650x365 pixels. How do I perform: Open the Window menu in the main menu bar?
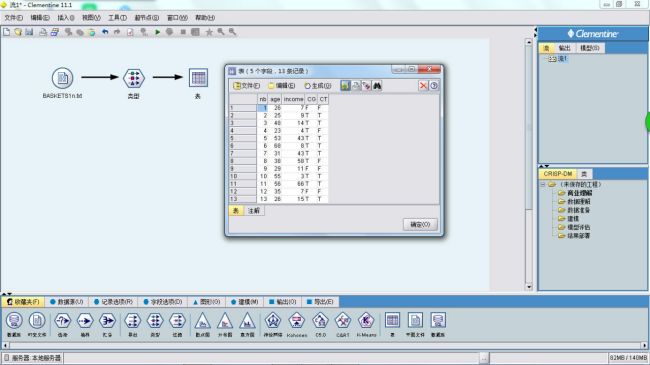click(x=177, y=18)
